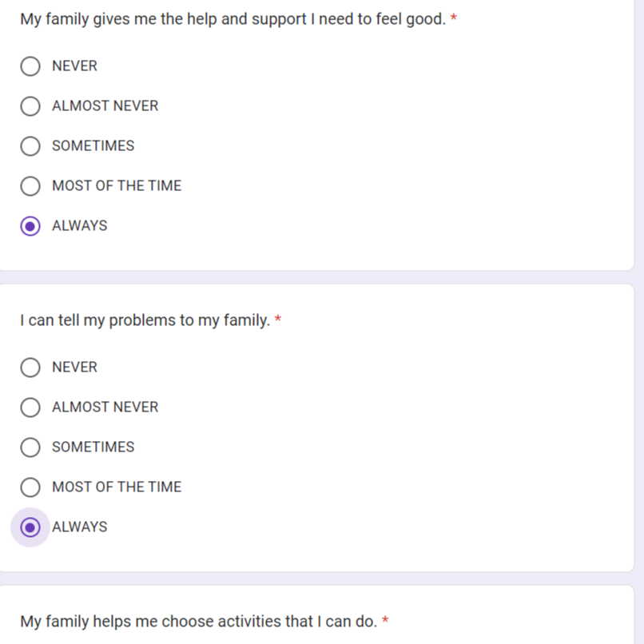The image size is (644, 644).
Task: Select NEVER radio for telling problems to family
Action: pyautogui.click(x=30, y=368)
